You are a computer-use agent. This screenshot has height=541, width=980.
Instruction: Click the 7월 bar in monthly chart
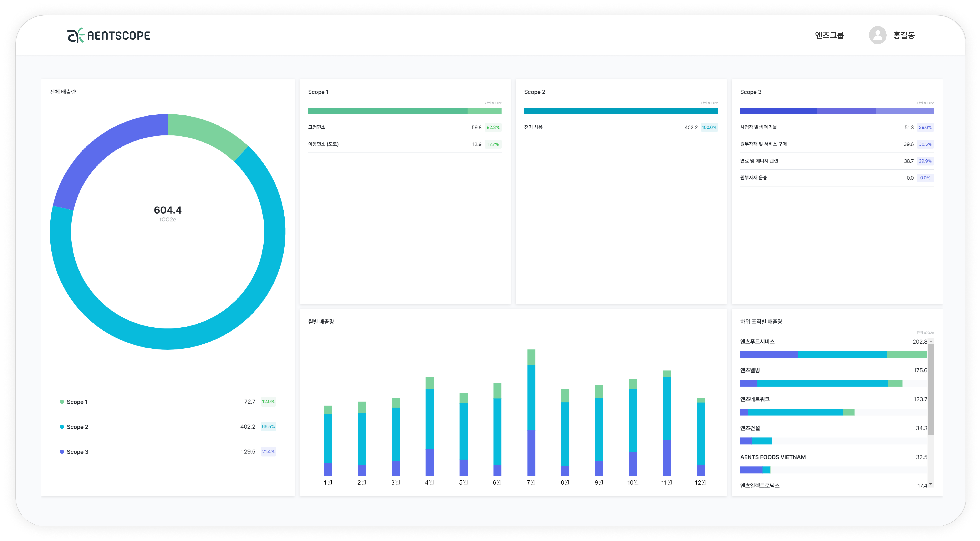click(x=531, y=413)
